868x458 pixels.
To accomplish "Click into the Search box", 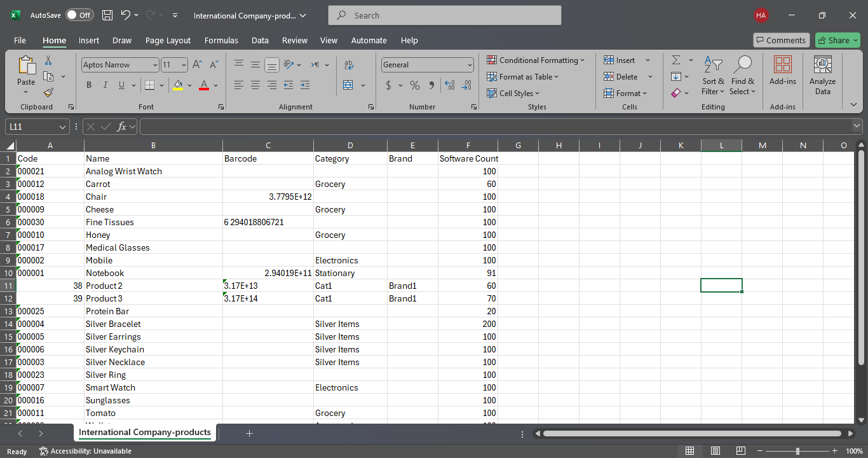I will coord(445,15).
